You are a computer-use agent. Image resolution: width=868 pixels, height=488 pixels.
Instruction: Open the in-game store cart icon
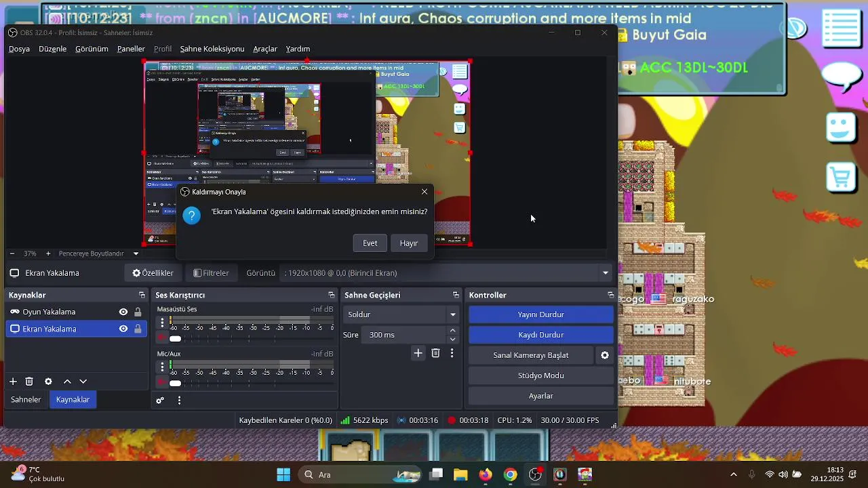tap(841, 177)
